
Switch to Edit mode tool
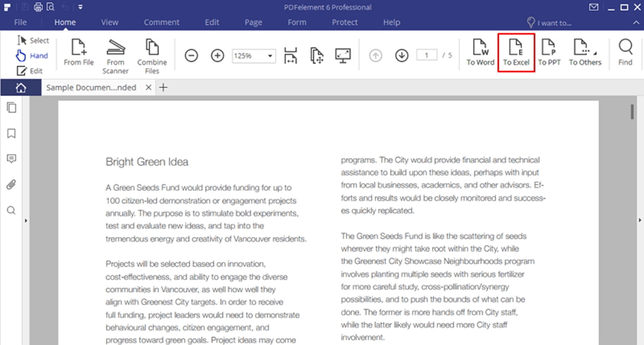coord(30,71)
